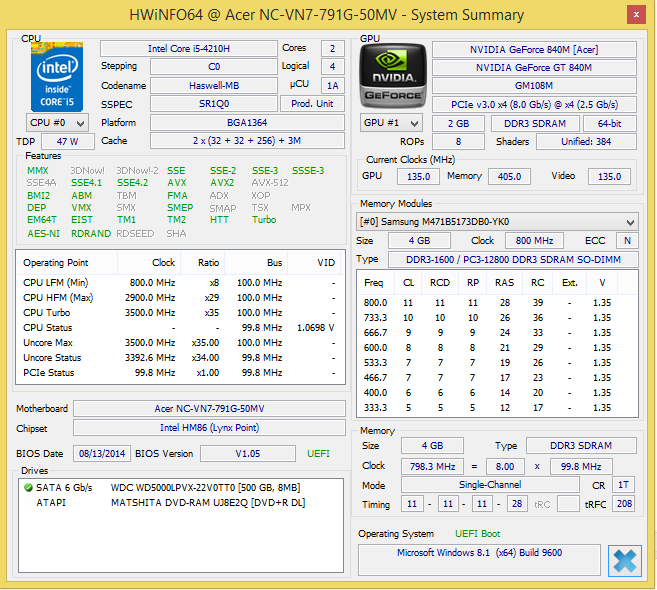The height and width of the screenshot is (590, 657).
Task: Click the Intel Core i5-4210H name field
Action: (189, 49)
